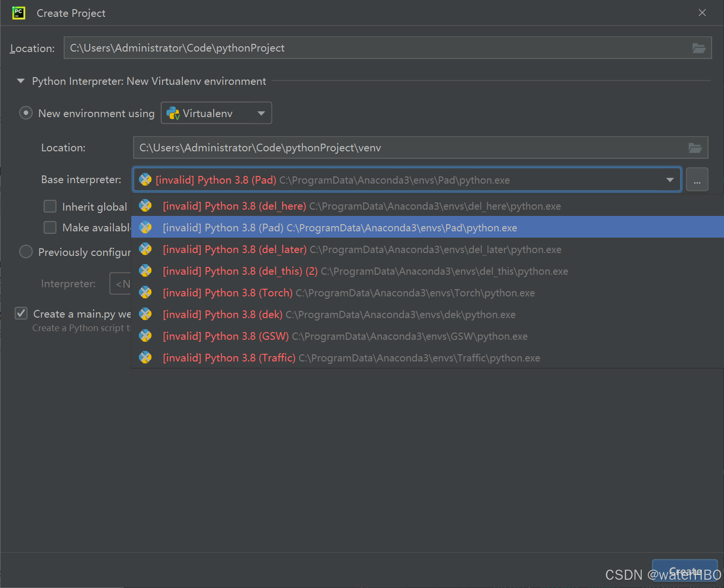Screen dimensions: 724x588
Task: Collapse the Python Interpreter section triangle
Action: tap(21, 81)
